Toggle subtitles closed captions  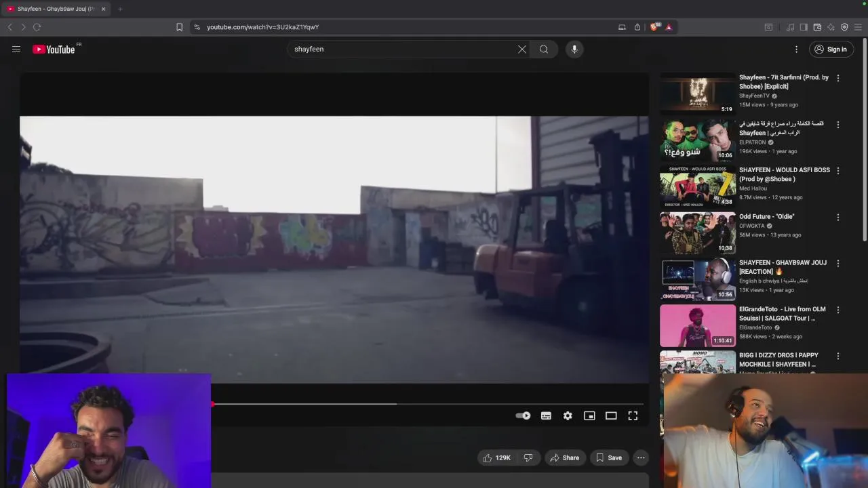click(546, 415)
